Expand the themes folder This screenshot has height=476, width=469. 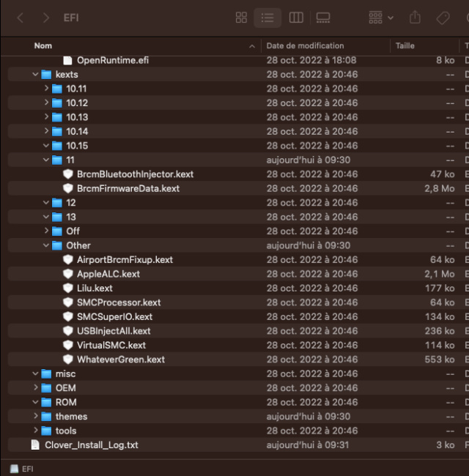pyautogui.click(x=35, y=416)
